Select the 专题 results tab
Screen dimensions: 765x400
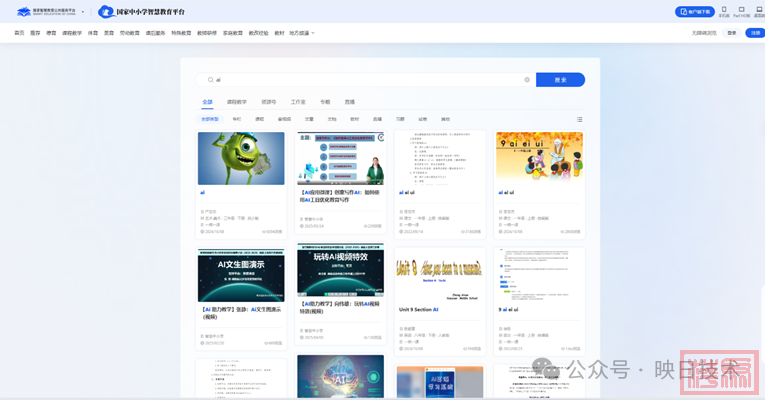[x=325, y=102]
